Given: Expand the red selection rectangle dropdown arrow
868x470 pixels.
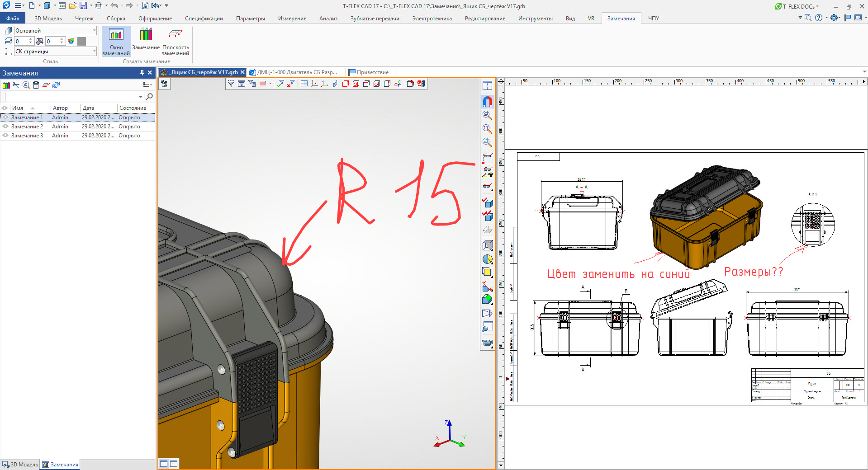Looking at the screenshot, I should (270, 84).
